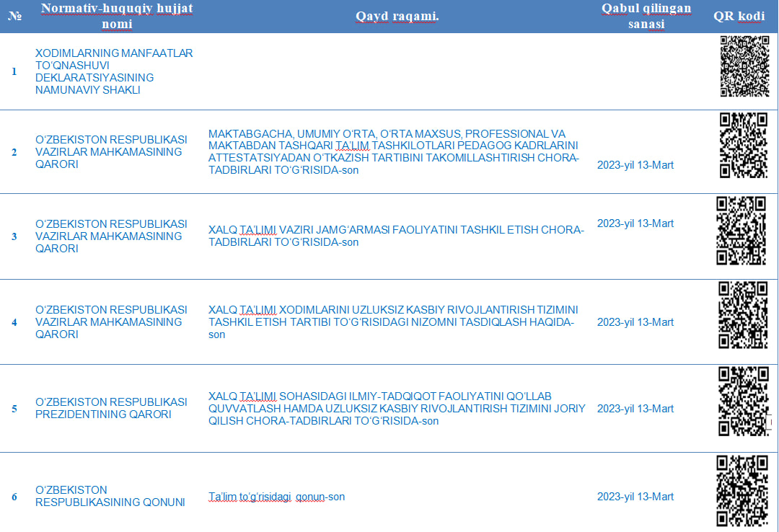The width and height of the screenshot is (779, 532).
Task: Click O'ZBEKISTON RESPUBLIKASINING QONUNI document name
Action: pos(110,496)
